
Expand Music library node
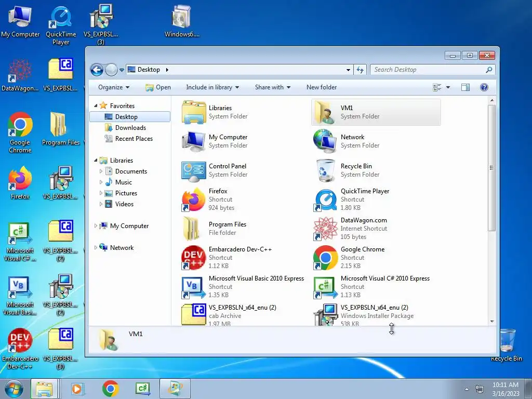pyautogui.click(x=101, y=182)
